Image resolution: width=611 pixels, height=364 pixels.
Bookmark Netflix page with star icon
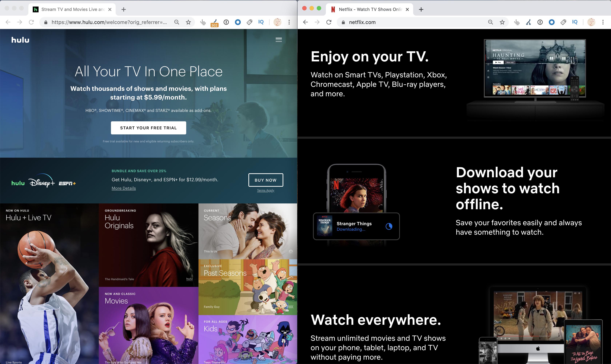click(502, 22)
